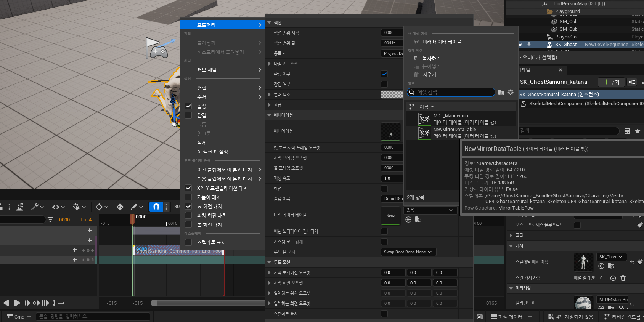Open the sequencer eye view options
The image size is (644, 322).
pyautogui.click(x=58, y=207)
